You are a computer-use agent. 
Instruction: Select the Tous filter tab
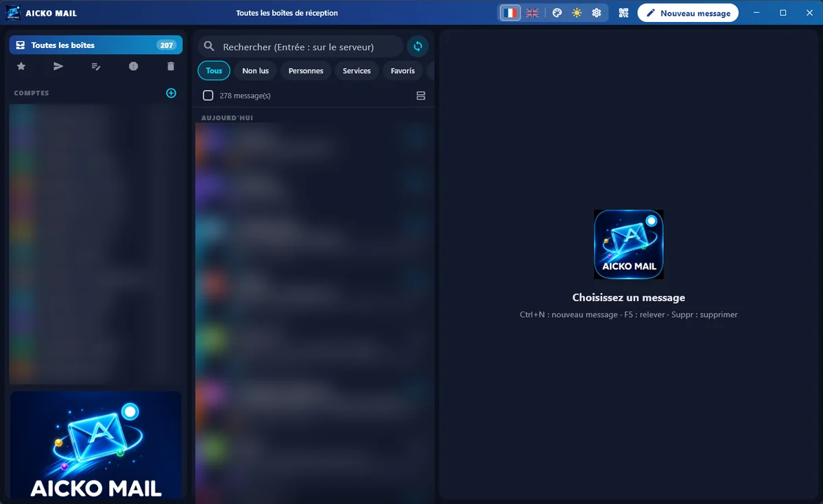pos(214,71)
